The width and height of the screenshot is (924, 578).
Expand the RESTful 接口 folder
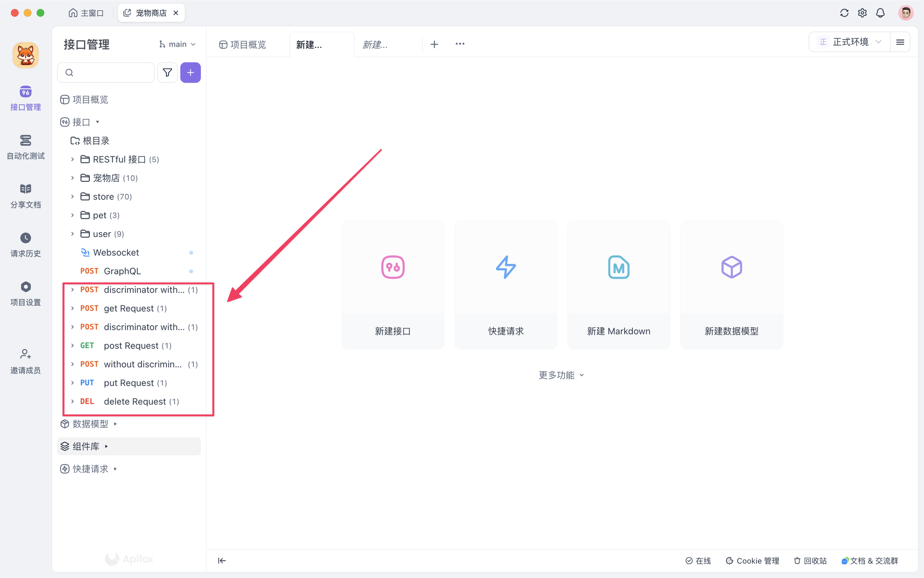(73, 160)
